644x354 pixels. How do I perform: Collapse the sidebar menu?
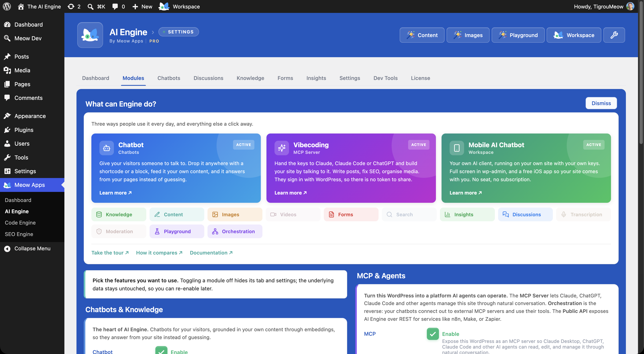[x=32, y=248]
